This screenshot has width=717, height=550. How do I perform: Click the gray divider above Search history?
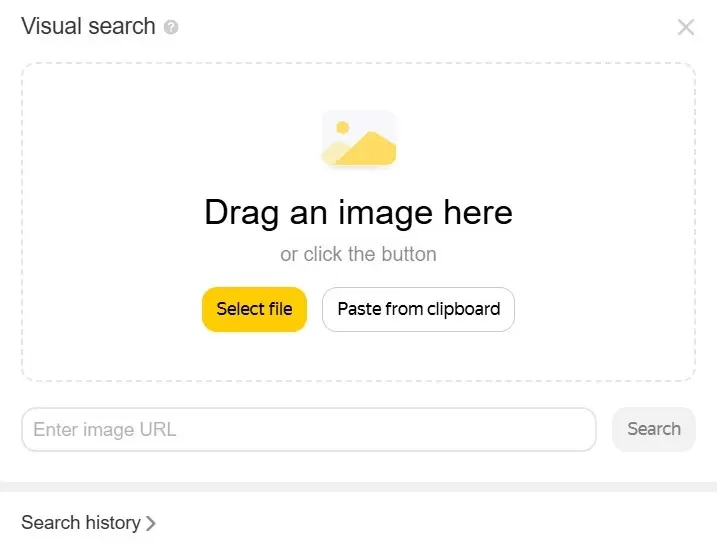(x=358, y=487)
